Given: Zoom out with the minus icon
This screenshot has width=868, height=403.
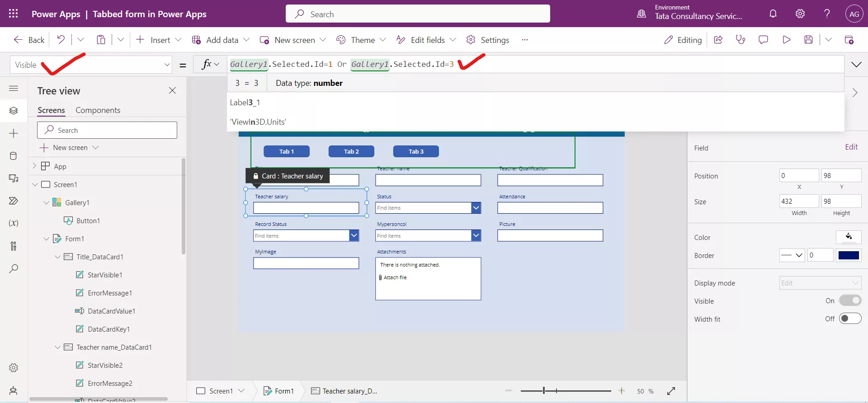Looking at the screenshot, I should pyautogui.click(x=509, y=391).
